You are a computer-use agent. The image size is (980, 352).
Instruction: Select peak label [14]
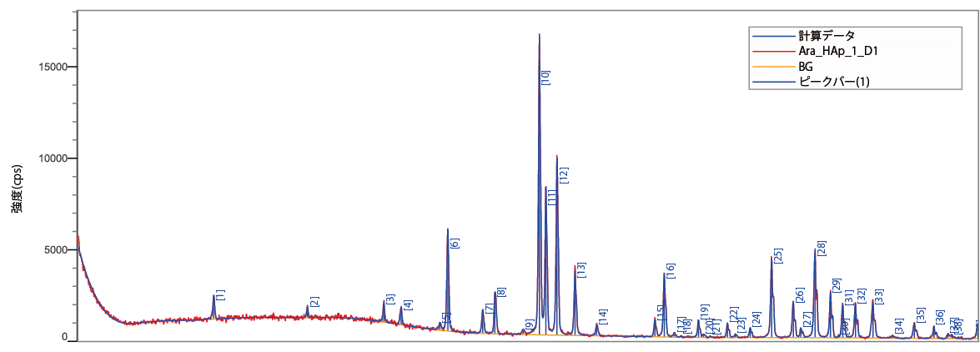(602, 316)
